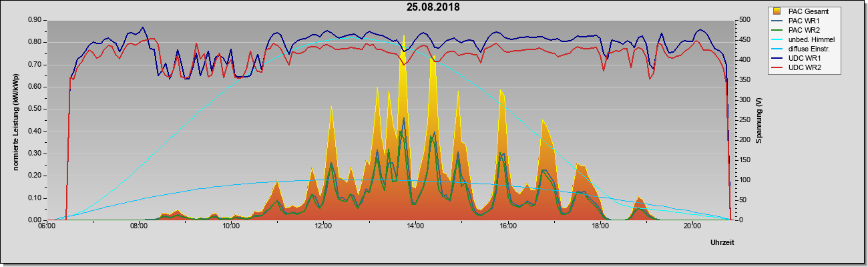Click the 500 value on voltage axis
This screenshot has height=267, width=868.
tap(740, 20)
